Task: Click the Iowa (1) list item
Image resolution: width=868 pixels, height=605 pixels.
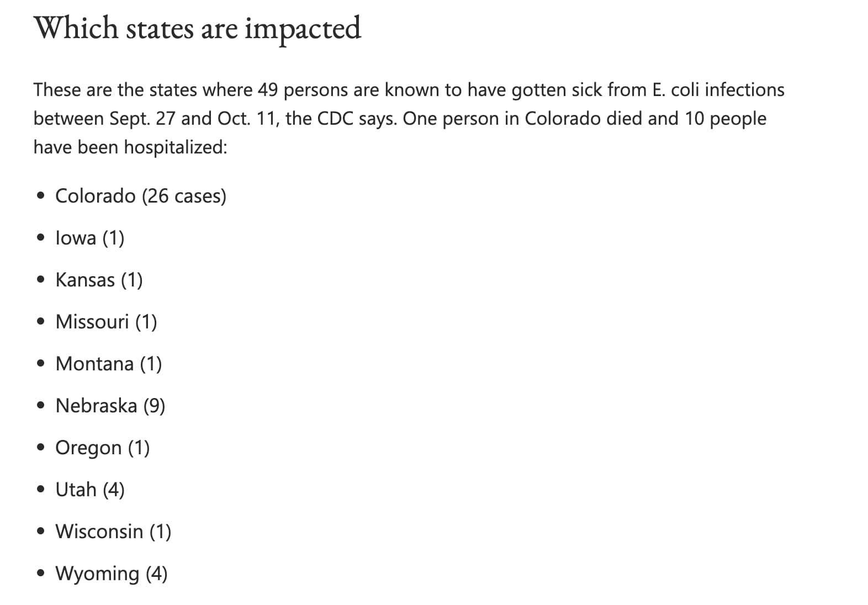Action: click(x=90, y=238)
